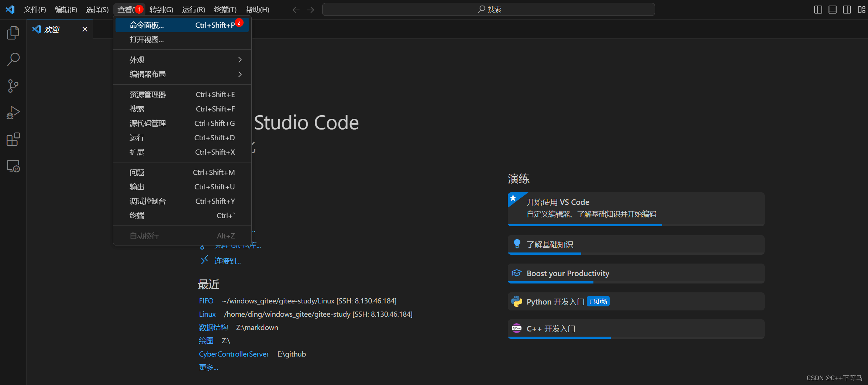
Task: Open the Remote Explorer activity icon
Action: point(13,166)
